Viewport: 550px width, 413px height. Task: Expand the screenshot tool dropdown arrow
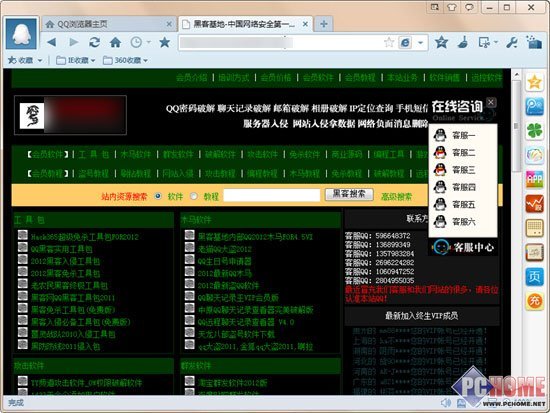(x=496, y=42)
